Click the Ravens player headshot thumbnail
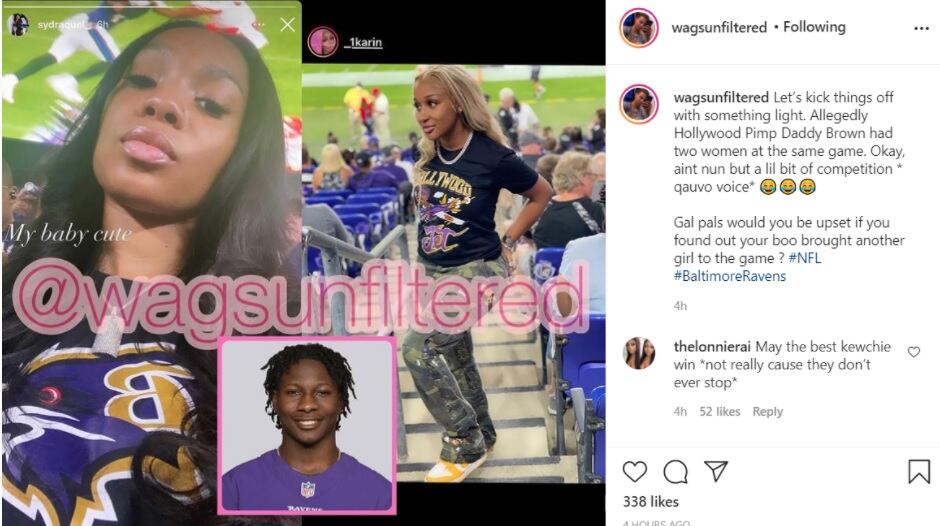940x526 pixels. coord(306,426)
